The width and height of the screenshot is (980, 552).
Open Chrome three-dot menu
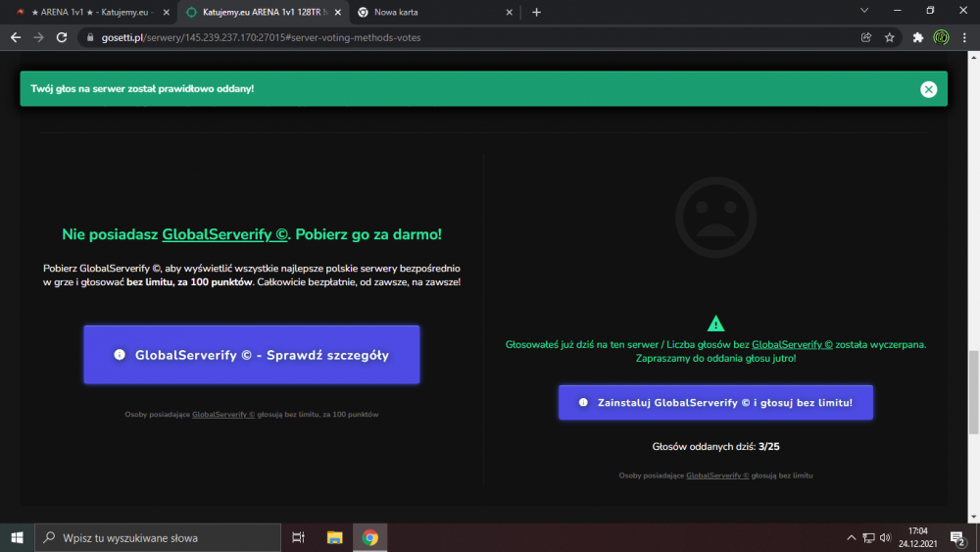964,37
